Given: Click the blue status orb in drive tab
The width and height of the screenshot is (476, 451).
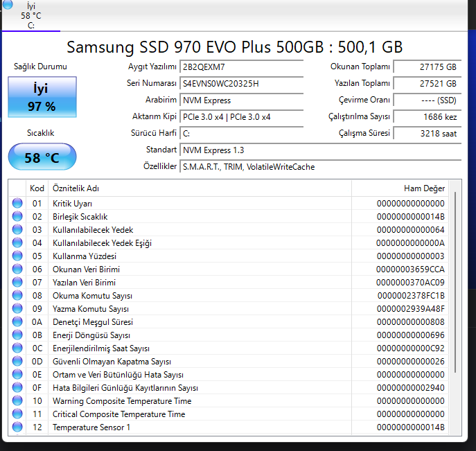Looking at the screenshot, I should [x=8, y=4].
